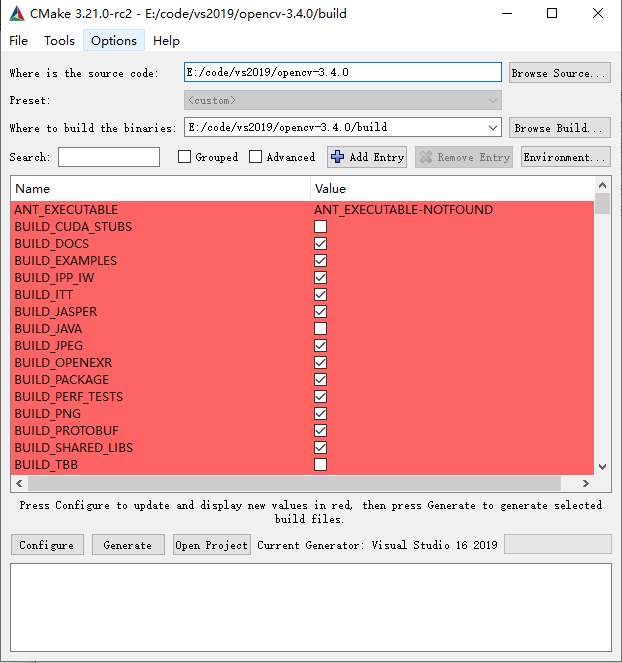Click the Browse Build button

pos(559,128)
